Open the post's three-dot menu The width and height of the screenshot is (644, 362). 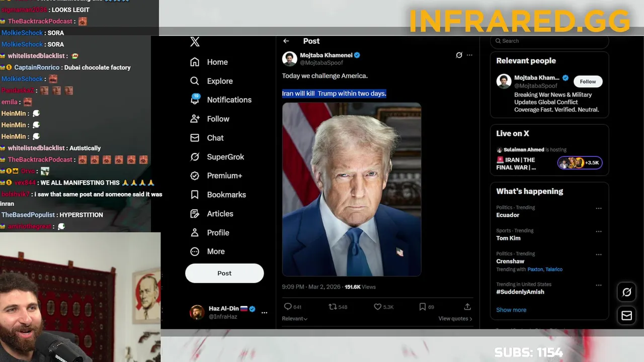point(469,55)
